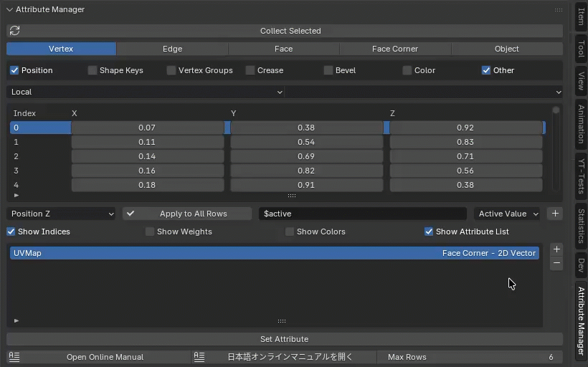Expand the attribute list filter arrow
The image size is (588, 367).
click(16, 320)
